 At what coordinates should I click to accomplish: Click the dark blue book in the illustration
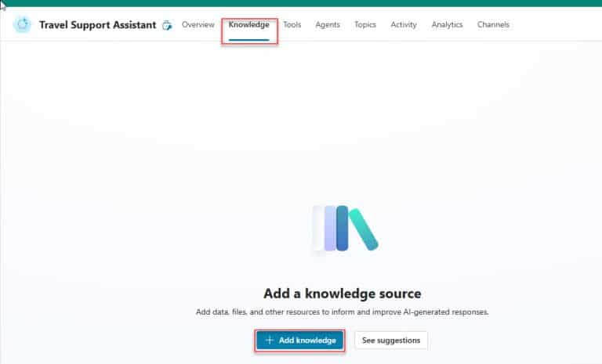click(x=342, y=228)
